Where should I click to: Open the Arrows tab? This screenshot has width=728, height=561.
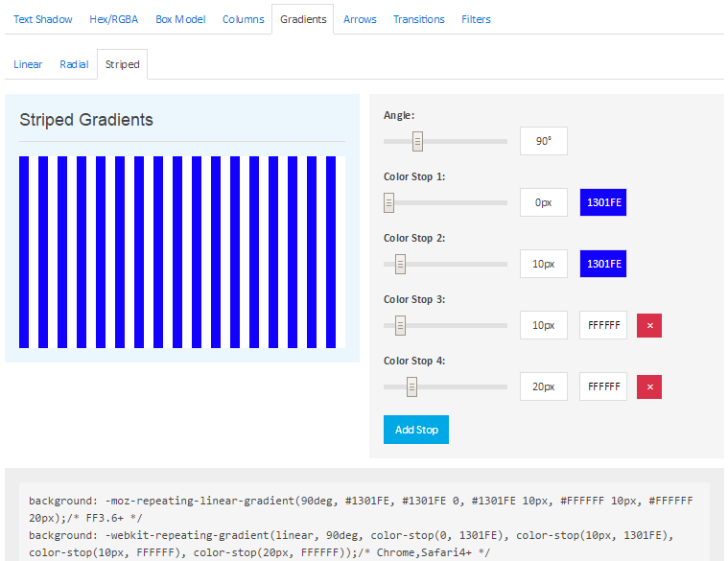pos(360,19)
